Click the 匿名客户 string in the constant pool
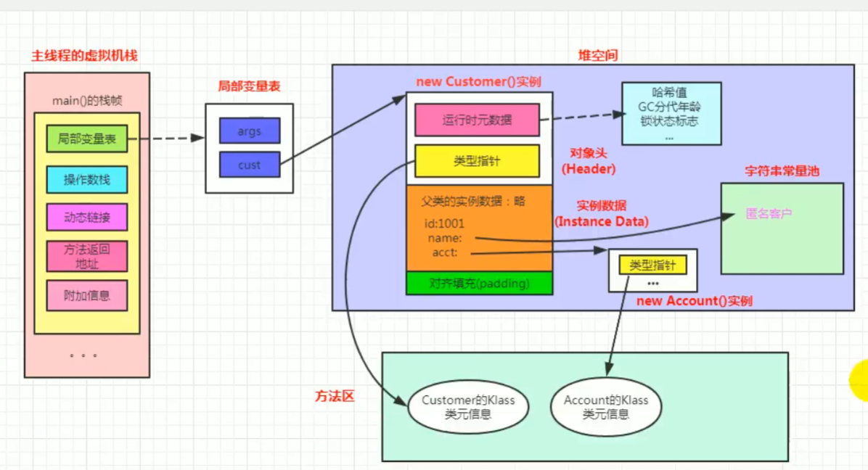Image resolution: width=868 pixels, height=470 pixels. (769, 214)
